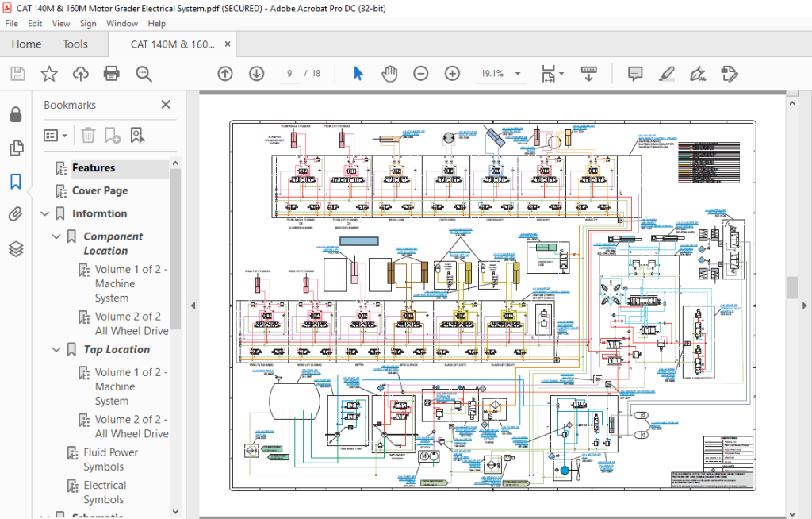Image resolution: width=812 pixels, height=519 pixels.
Task: Open the bookmarks options dropdown
Action: pos(56,136)
